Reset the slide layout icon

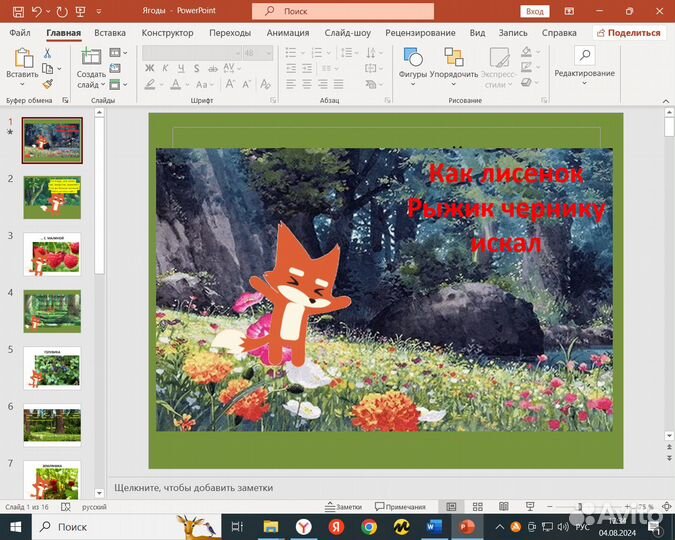point(115,68)
